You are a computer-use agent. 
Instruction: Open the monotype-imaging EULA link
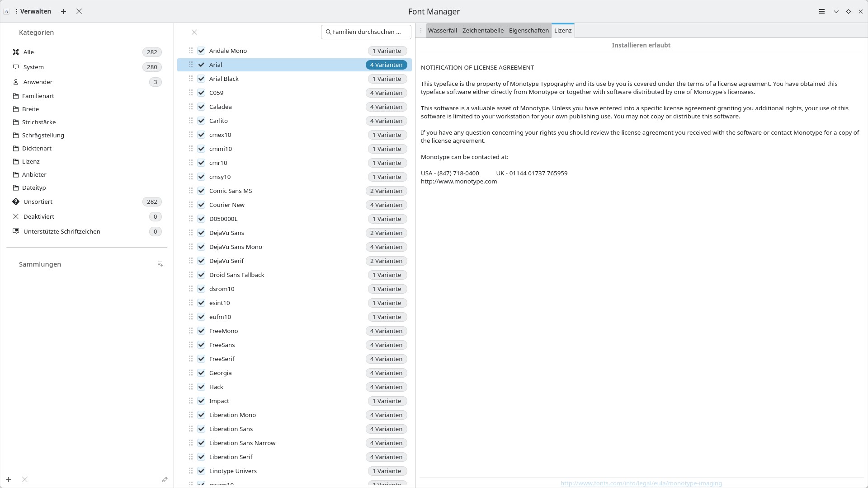point(641,483)
